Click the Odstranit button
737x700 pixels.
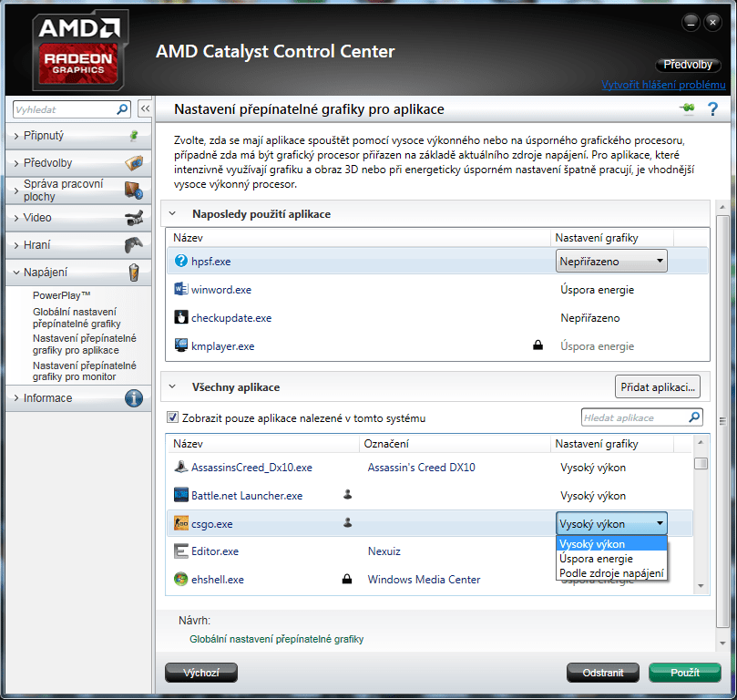tap(602, 673)
